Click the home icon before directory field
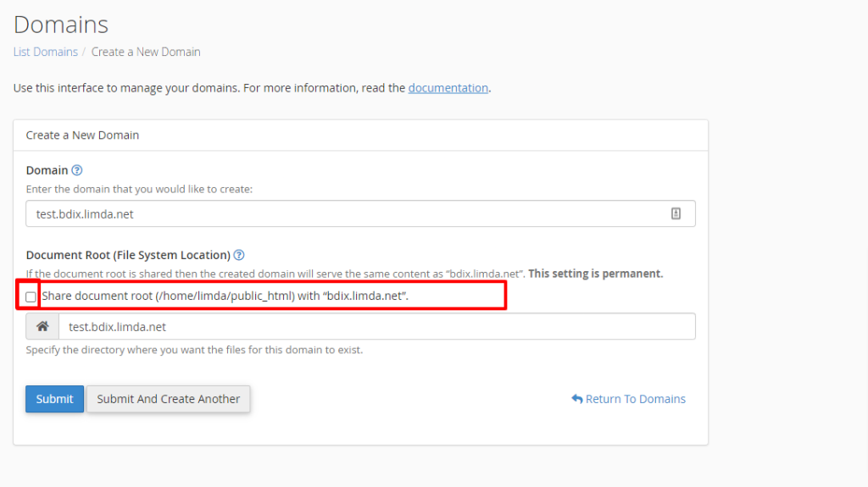Viewport: 868px width, 487px height. [42, 327]
